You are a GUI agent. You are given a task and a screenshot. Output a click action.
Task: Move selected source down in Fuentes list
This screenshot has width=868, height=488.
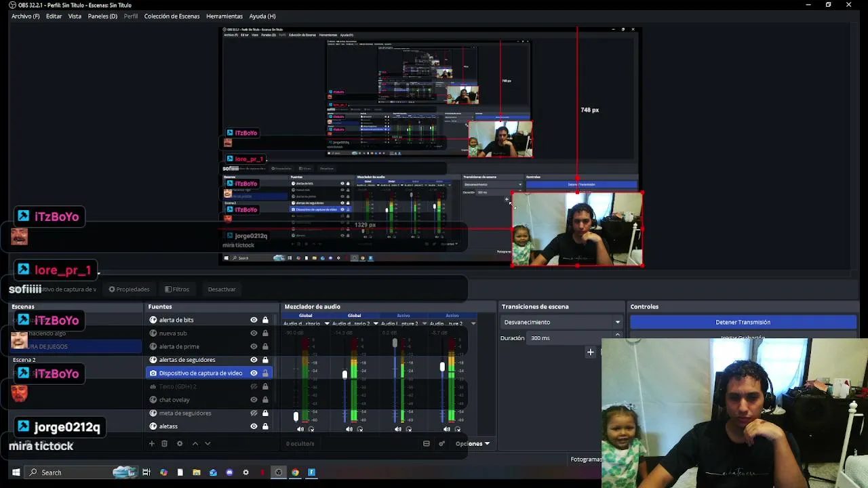click(x=208, y=444)
